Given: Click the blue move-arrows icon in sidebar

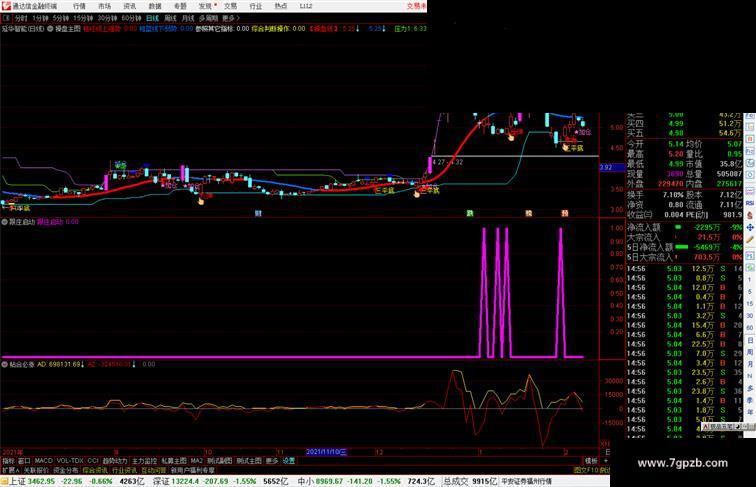Looking at the screenshot, I should point(750,228).
